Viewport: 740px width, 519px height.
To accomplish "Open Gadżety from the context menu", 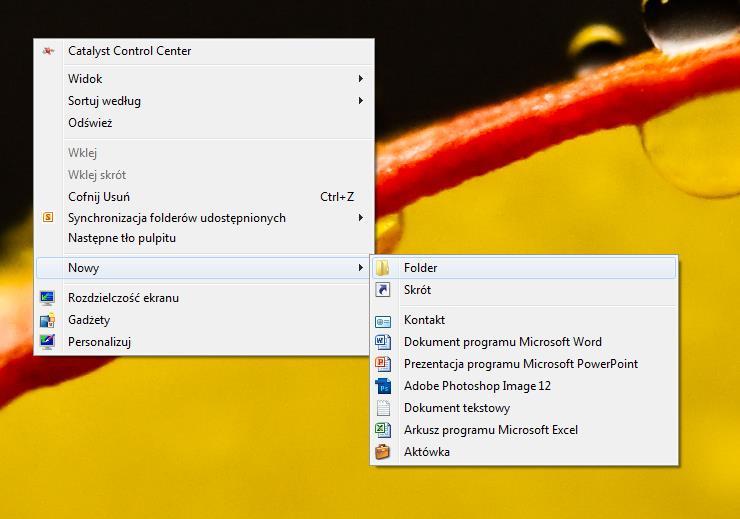I will point(204,320).
